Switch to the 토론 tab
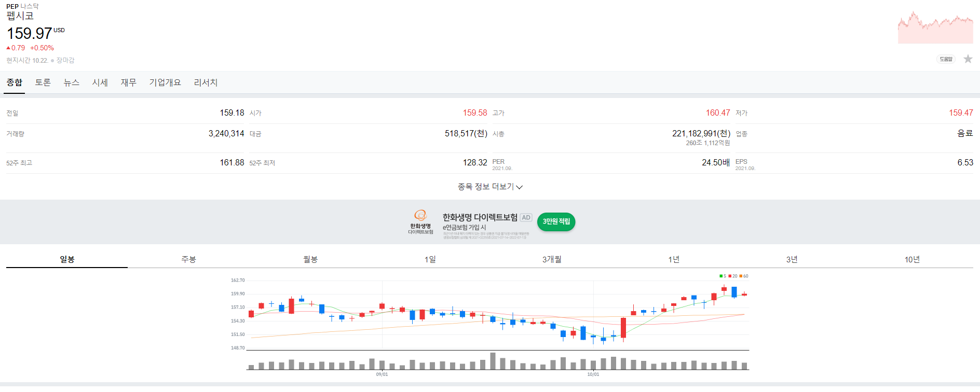The image size is (980, 392). [43, 82]
